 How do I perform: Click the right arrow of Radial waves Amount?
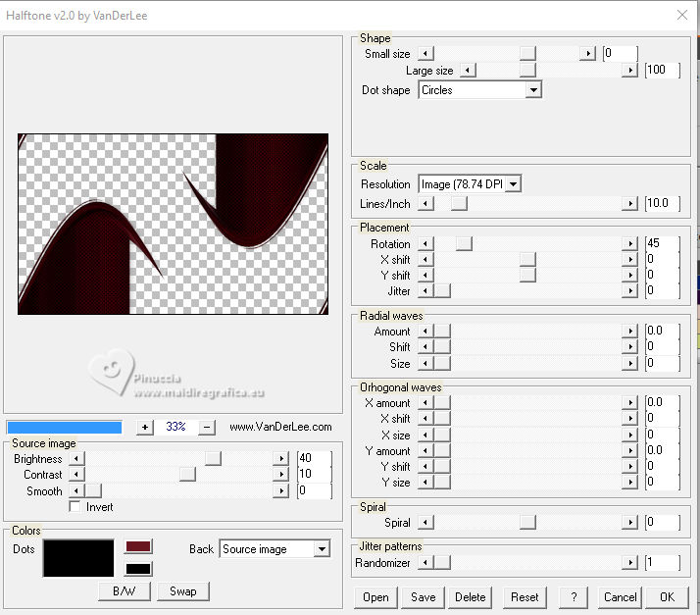point(630,331)
